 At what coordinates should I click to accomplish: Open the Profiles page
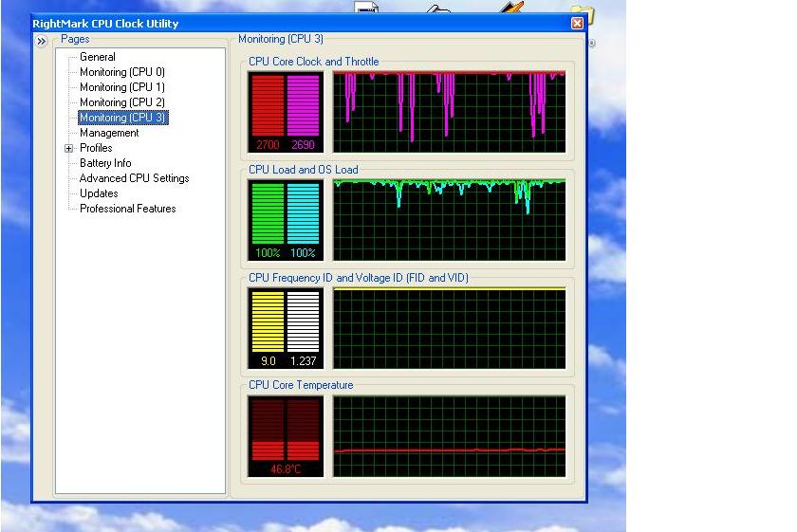(96, 148)
